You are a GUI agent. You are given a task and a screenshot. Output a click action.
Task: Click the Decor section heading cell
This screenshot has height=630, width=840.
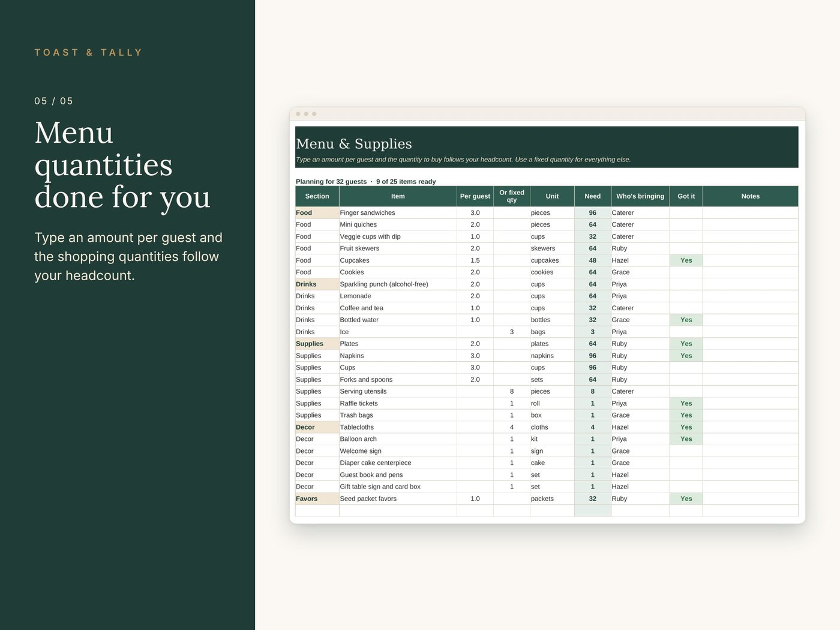(x=317, y=427)
